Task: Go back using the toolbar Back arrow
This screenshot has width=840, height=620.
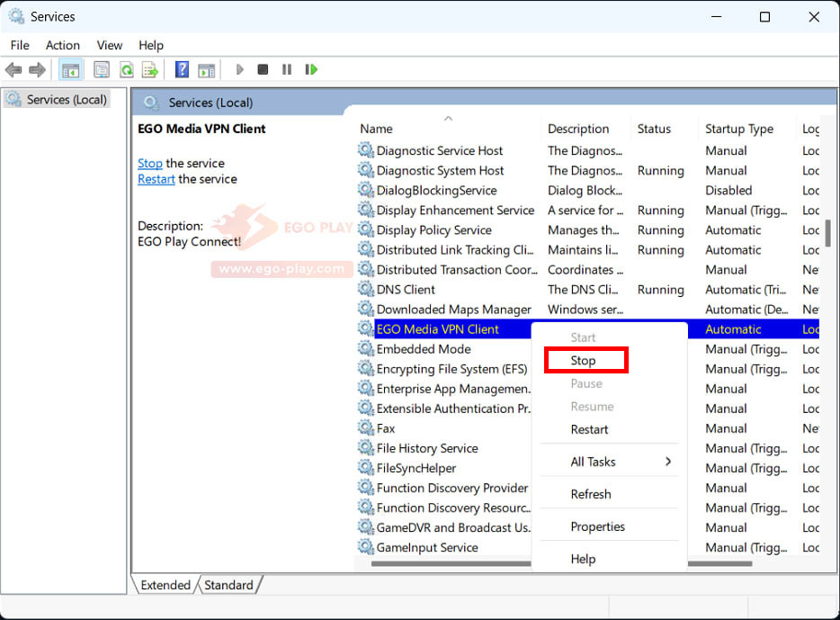Action: (13, 69)
